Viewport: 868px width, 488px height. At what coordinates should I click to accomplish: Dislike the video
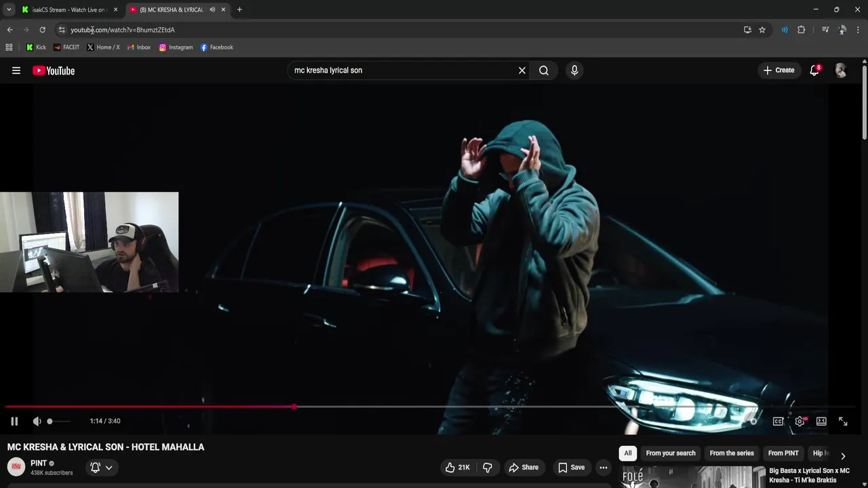(x=488, y=467)
